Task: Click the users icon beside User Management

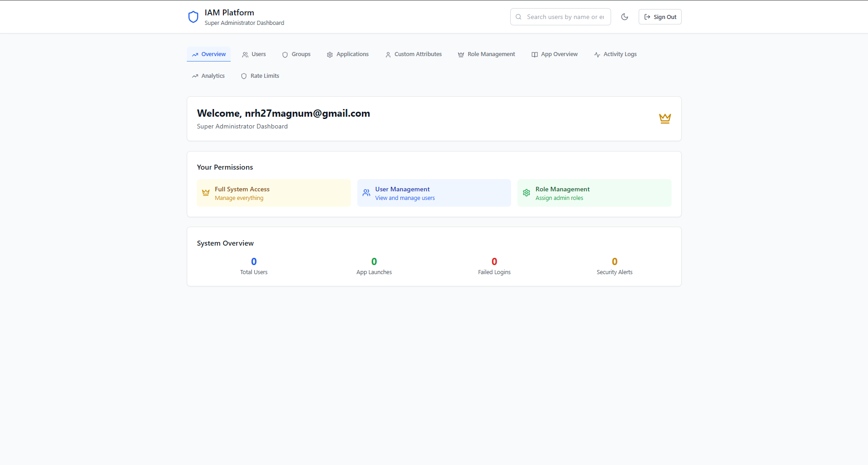Action: coord(366,193)
